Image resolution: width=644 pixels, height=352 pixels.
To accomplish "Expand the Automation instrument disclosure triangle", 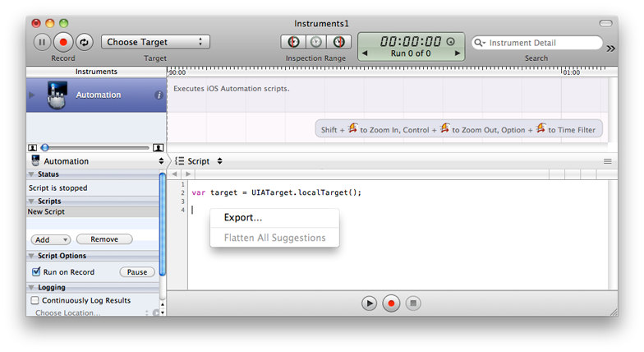I will tap(33, 95).
